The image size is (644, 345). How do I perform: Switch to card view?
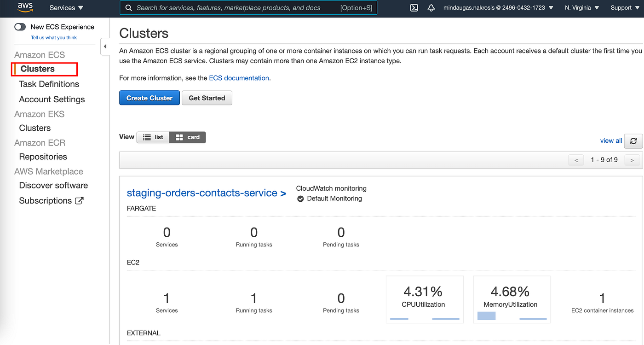pos(188,137)
